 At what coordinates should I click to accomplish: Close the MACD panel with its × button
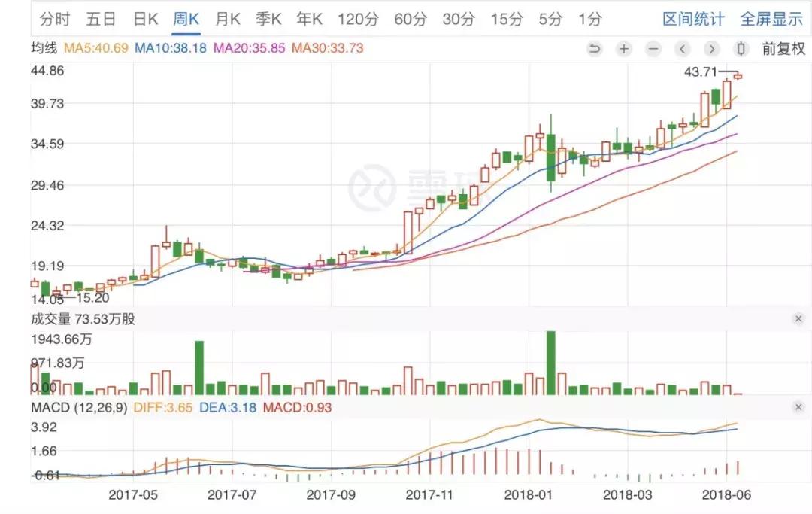[798, 407]
